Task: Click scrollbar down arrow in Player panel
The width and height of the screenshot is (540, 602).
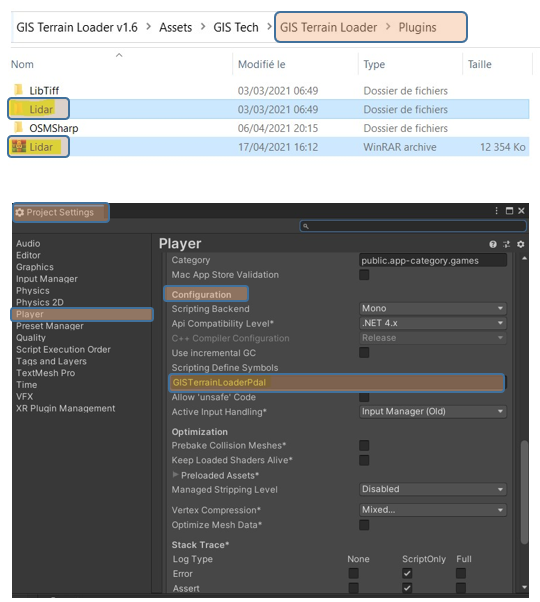Action: pyautogui.click(x=524, y=587)
